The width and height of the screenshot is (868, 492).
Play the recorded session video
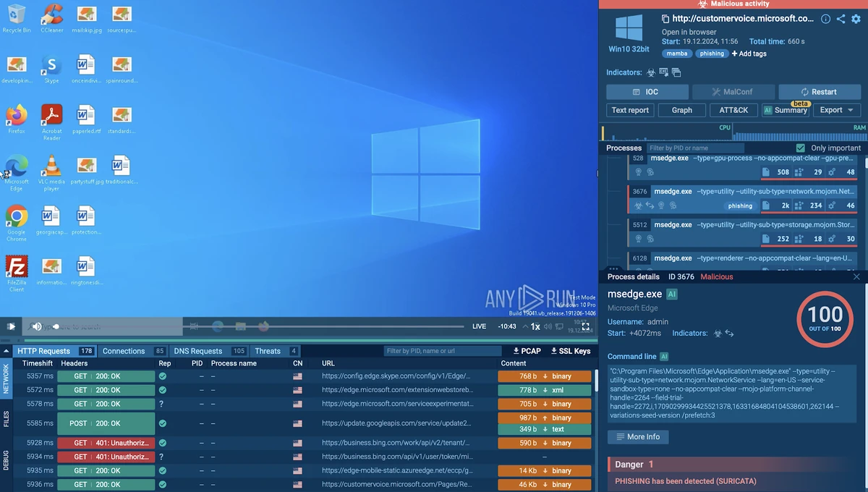pos(11,326)
